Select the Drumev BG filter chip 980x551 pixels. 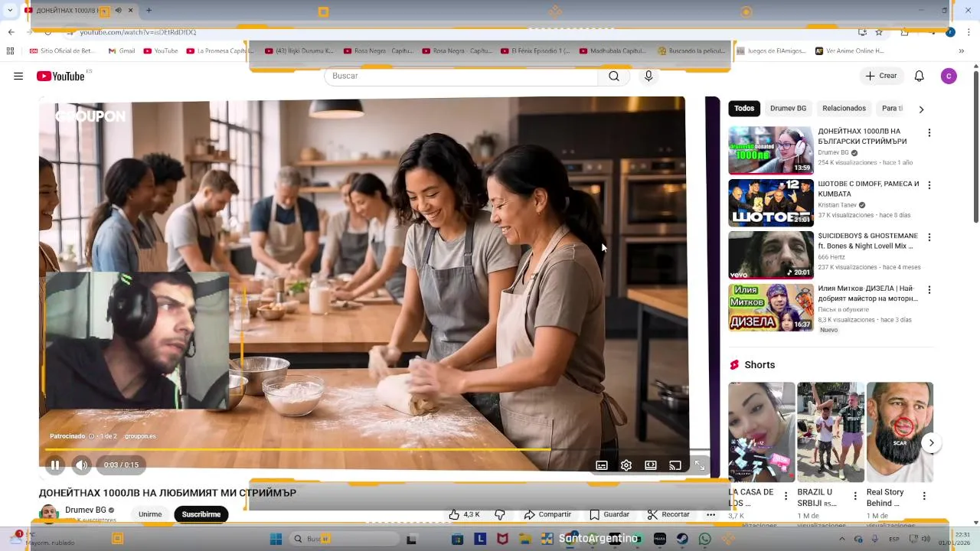point(788,109)
